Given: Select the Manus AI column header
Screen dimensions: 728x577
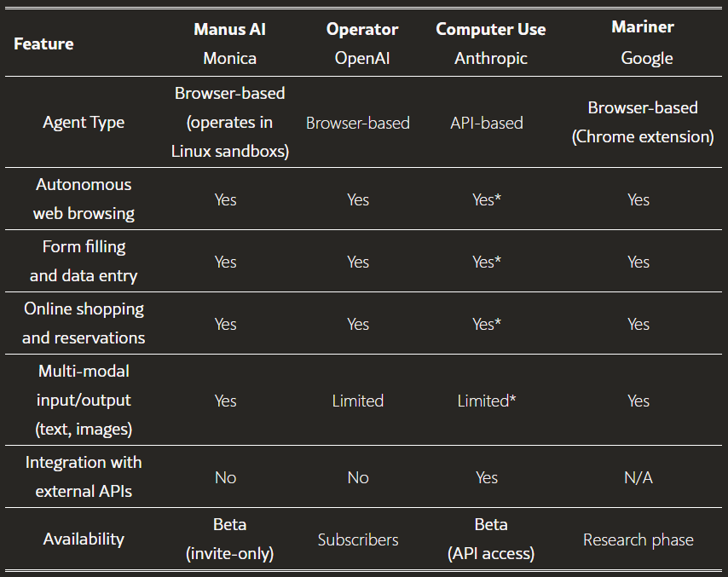Looking at the screenshot, I should [x=229, y=43].
